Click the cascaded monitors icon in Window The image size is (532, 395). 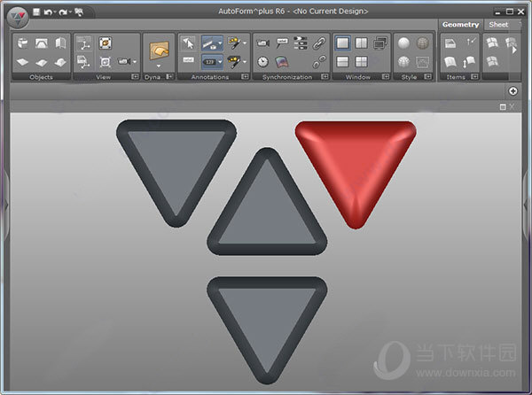pyautogui.click(x=380, y=43)
